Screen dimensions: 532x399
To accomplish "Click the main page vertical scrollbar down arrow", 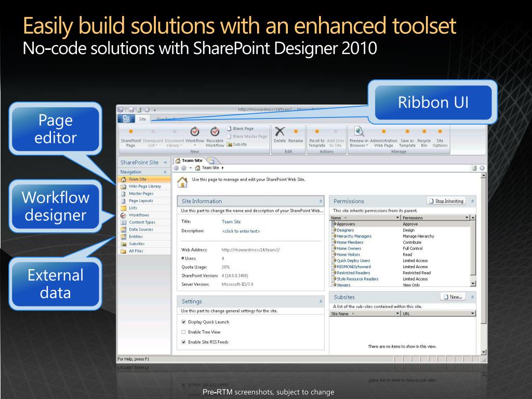I will (484, 352).
